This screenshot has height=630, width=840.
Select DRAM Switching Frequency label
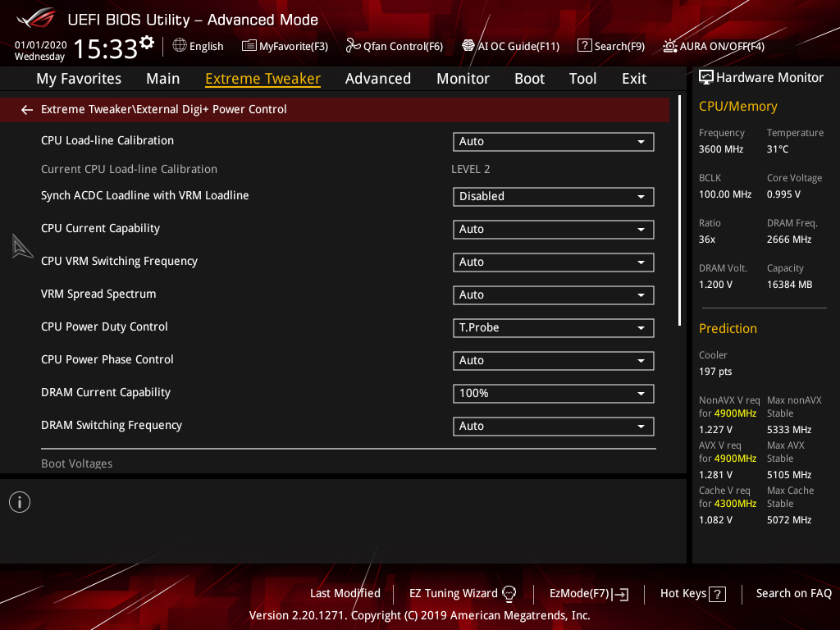(112, 426)
